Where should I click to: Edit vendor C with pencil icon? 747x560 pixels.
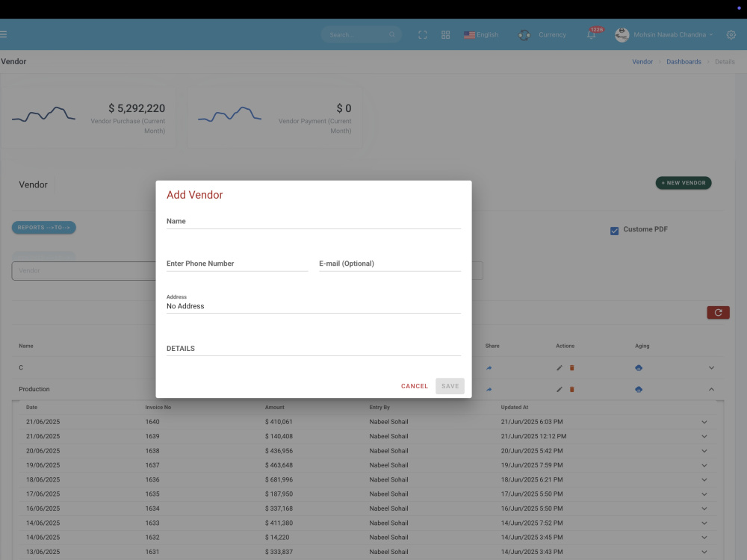560,367
